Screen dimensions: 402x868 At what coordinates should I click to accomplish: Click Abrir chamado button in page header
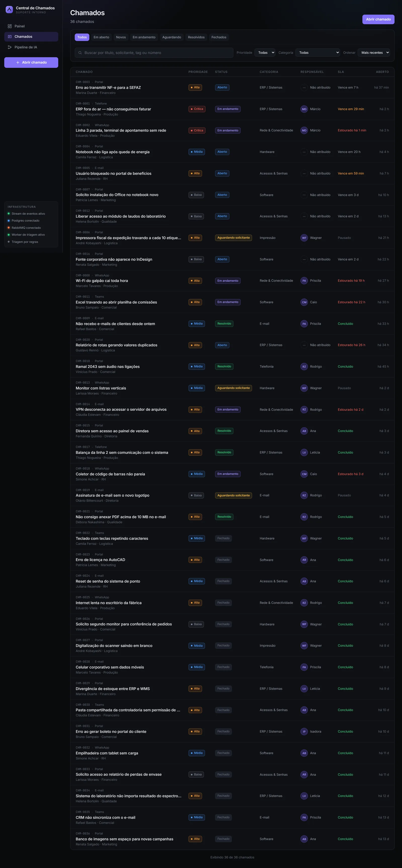tap(378, 20)
